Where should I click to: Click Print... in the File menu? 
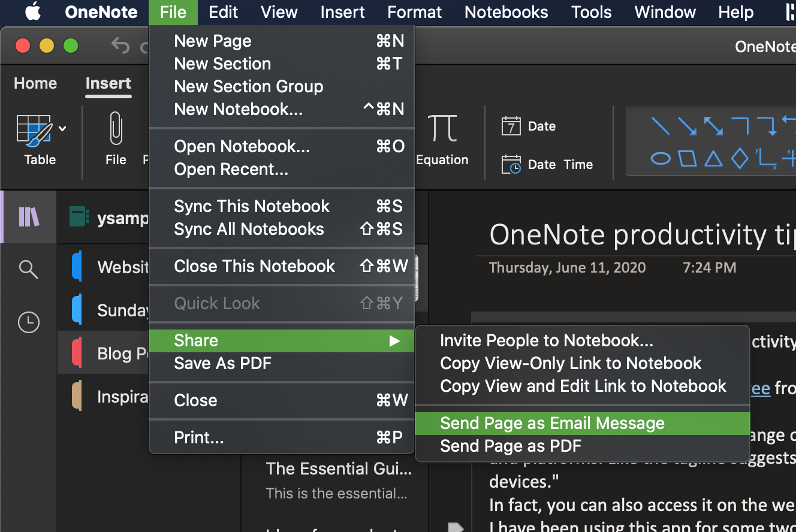click(281, 437)
